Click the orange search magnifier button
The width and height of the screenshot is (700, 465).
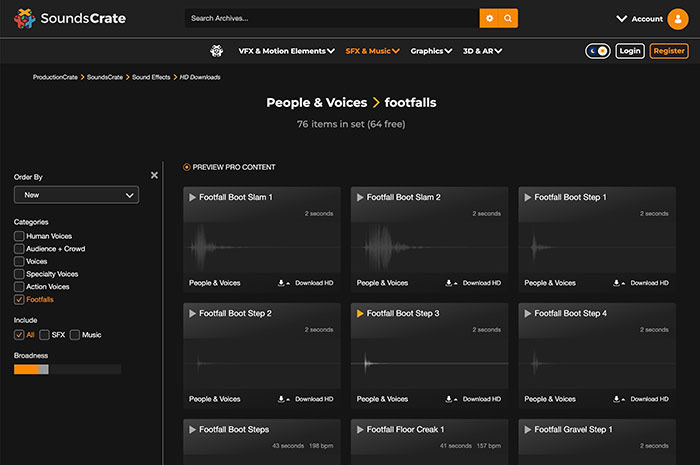pyautogui.click(x=508, y=18)
